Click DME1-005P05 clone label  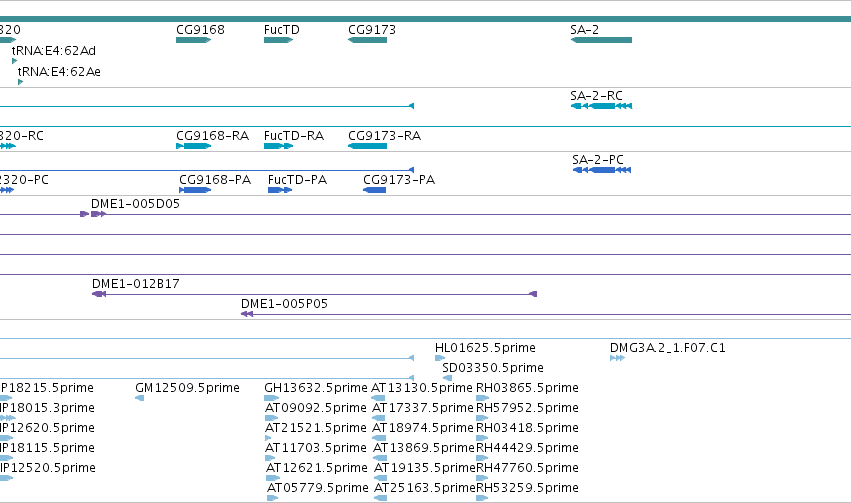tap(284, 304)
